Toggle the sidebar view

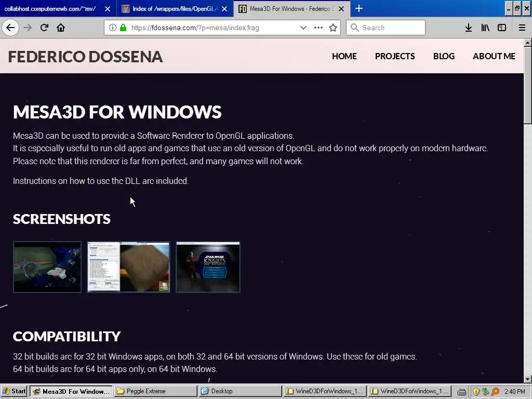(502, 28)
